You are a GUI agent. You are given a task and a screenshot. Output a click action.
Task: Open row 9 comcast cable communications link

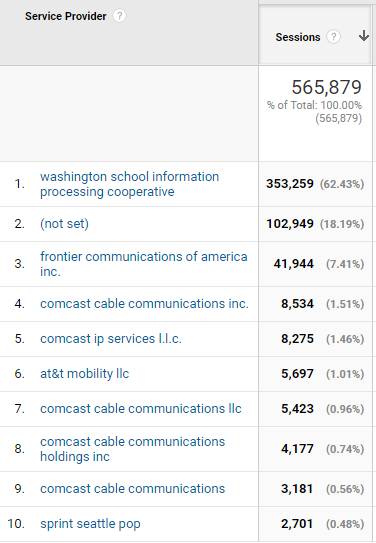click(133, 489)
